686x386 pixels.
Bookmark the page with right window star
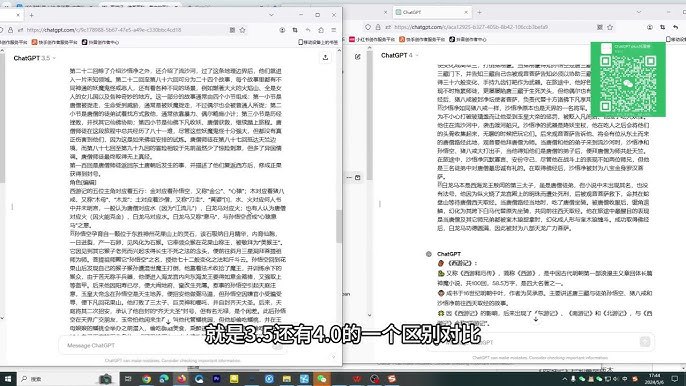[x=610, y=27]
